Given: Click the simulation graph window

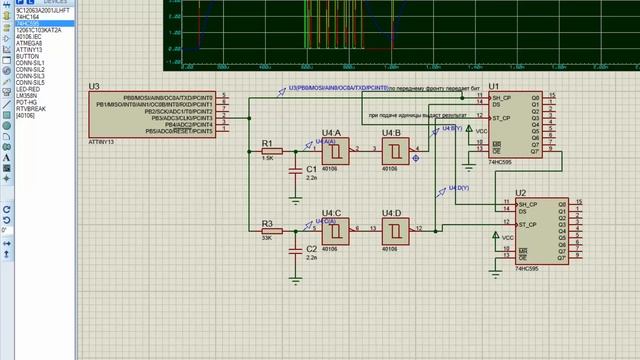Looking at the screenshot, I should (x=402, y=35).
